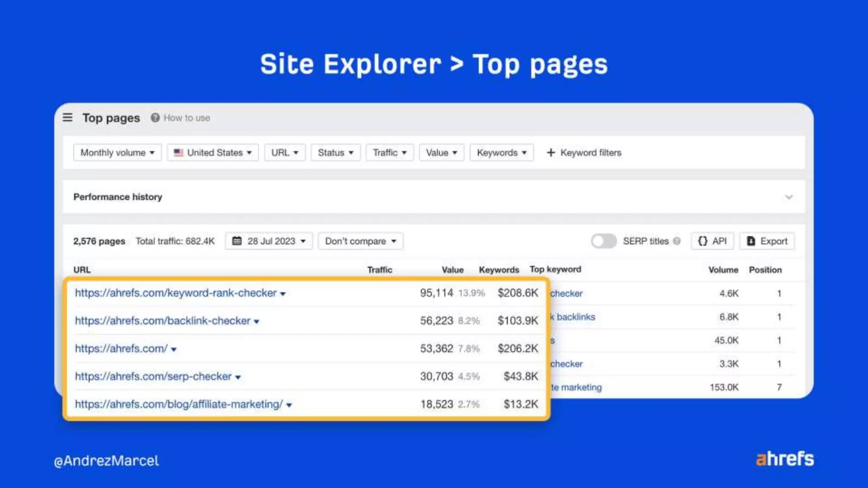868x488 pixels.
Task: Open the Value filter dropdown
Action: pyautogui.click(x=442, y=152)
